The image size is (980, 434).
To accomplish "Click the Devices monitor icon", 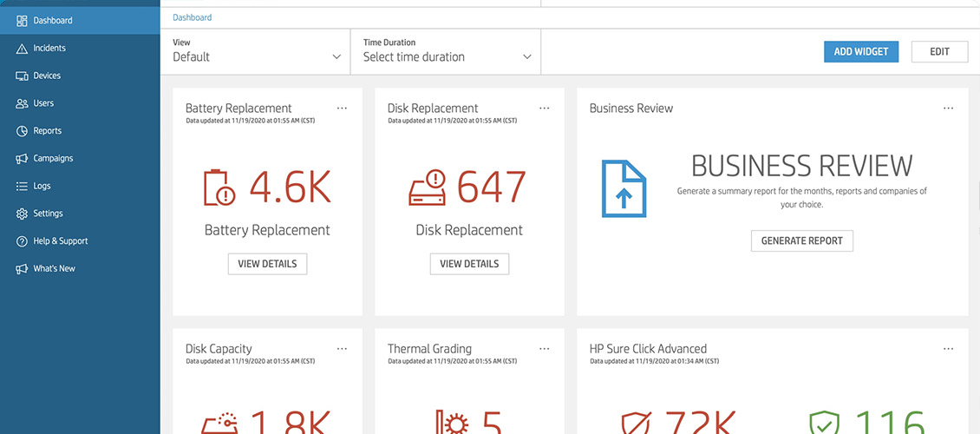I will [x=22, y=76].
